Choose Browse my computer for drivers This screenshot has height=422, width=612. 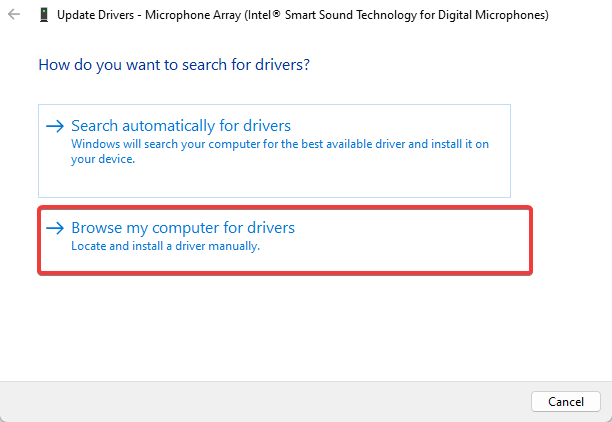point(183,228)
